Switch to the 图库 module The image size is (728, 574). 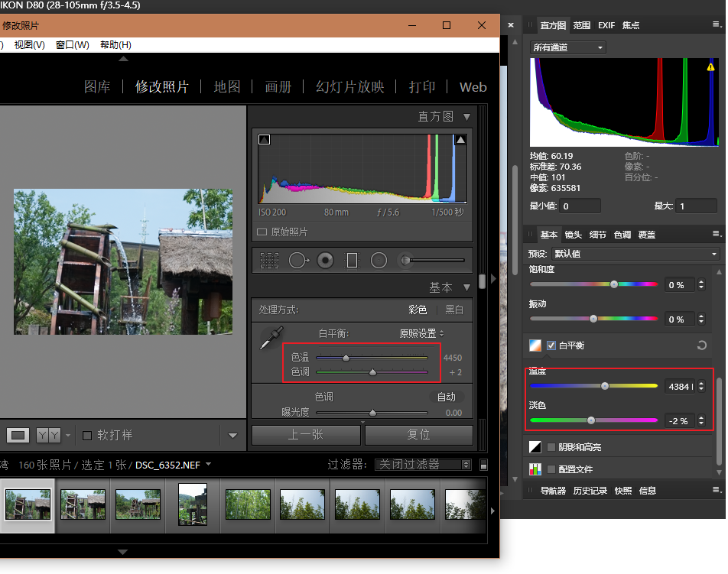point(97,87)
